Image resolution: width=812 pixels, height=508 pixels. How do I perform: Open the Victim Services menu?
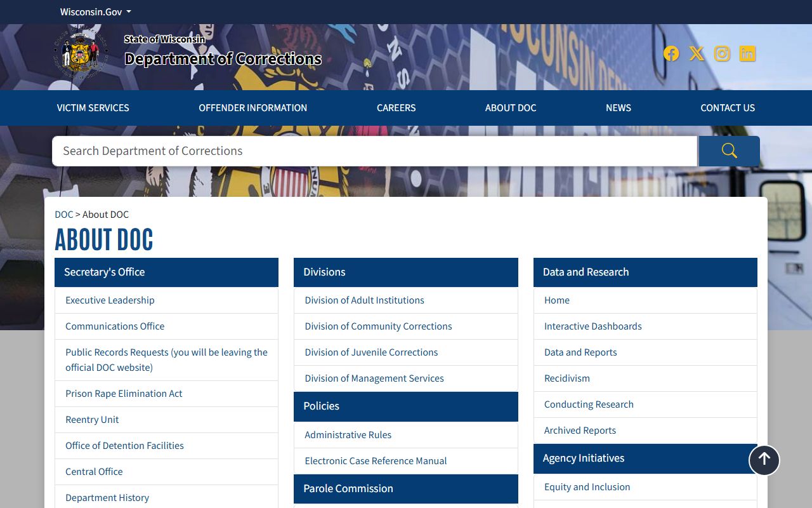point(93,108)
